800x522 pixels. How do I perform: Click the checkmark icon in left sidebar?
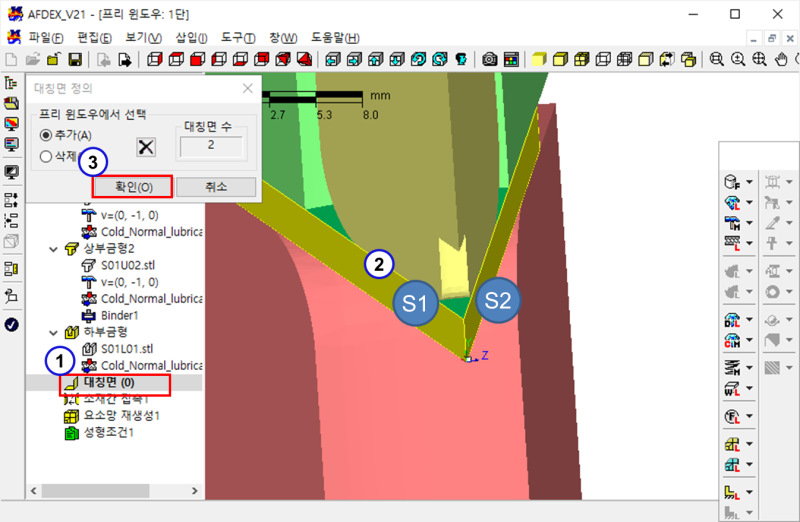point(12,324)
